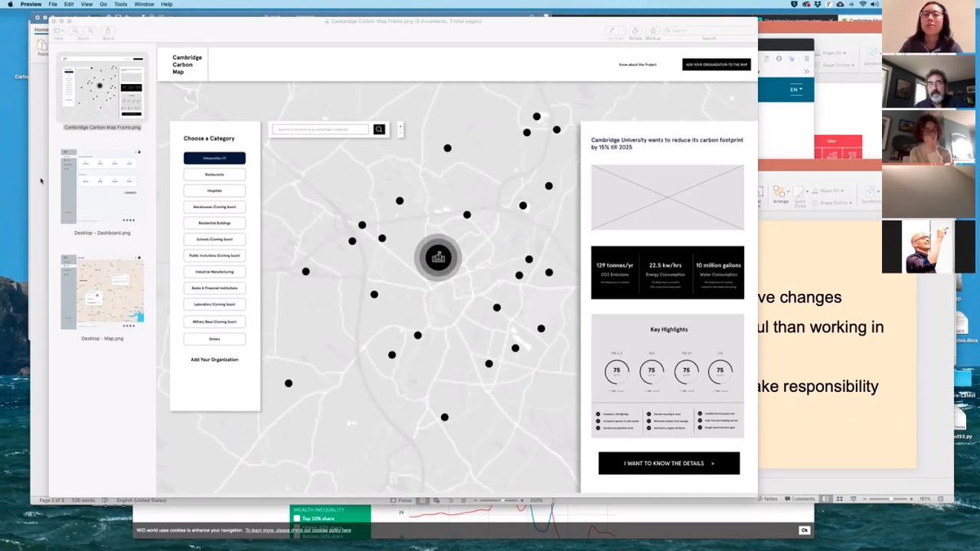
Task: Click the Key Highlights heading
Action: [669, 330]
